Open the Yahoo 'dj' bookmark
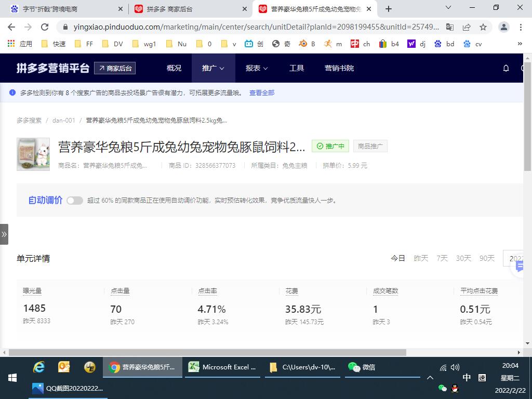Screen dimensions: 532x399 (416, 44)
